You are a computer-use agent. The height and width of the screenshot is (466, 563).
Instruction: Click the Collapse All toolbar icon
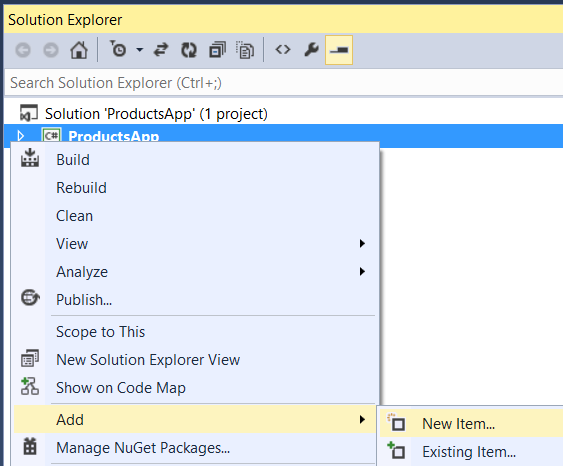point(217,50)
